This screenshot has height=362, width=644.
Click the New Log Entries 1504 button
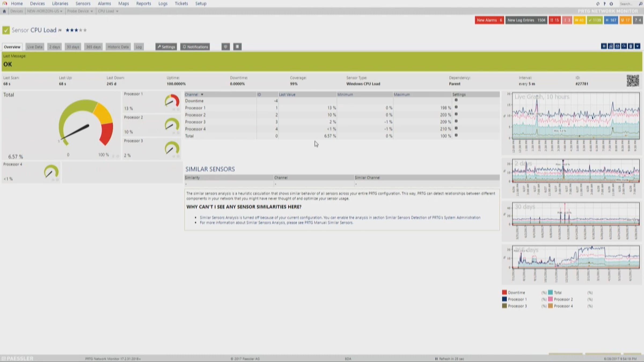point(526,20)
